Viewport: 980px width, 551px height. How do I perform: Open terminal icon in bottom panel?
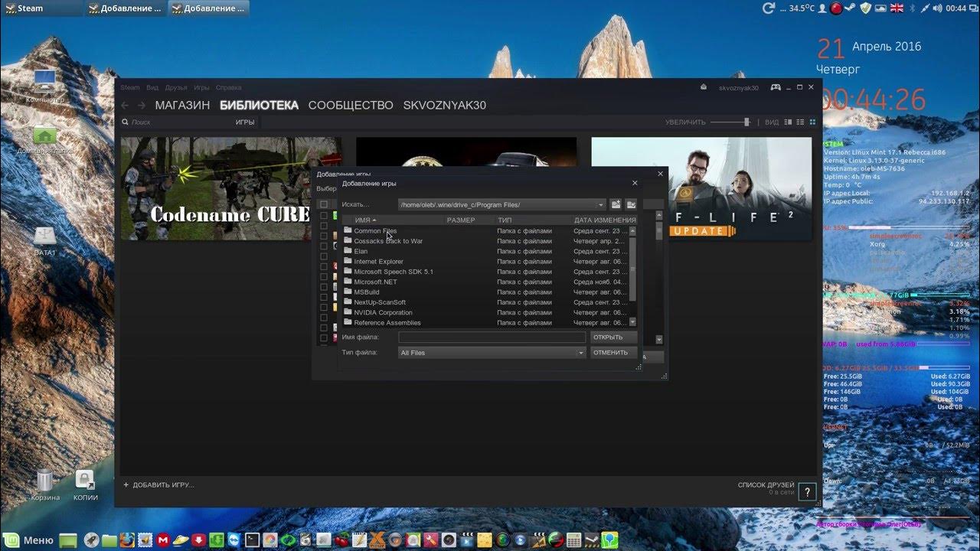[x=253, y=540]
